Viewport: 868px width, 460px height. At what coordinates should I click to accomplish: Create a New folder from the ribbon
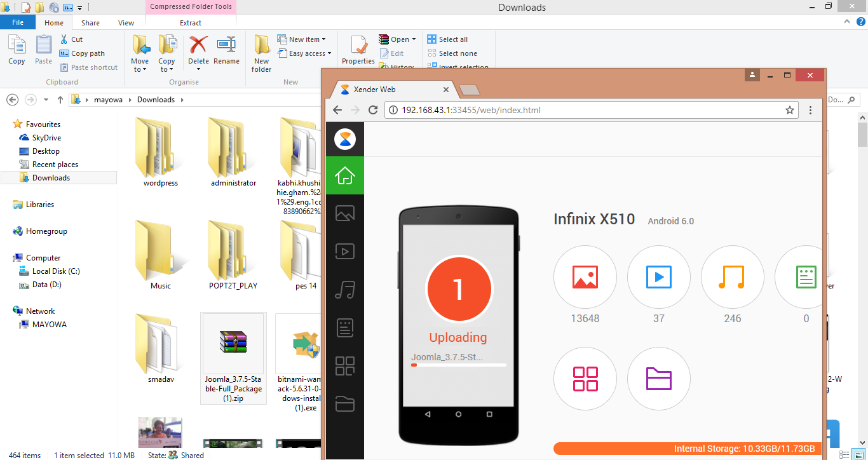tap(262, 54)
